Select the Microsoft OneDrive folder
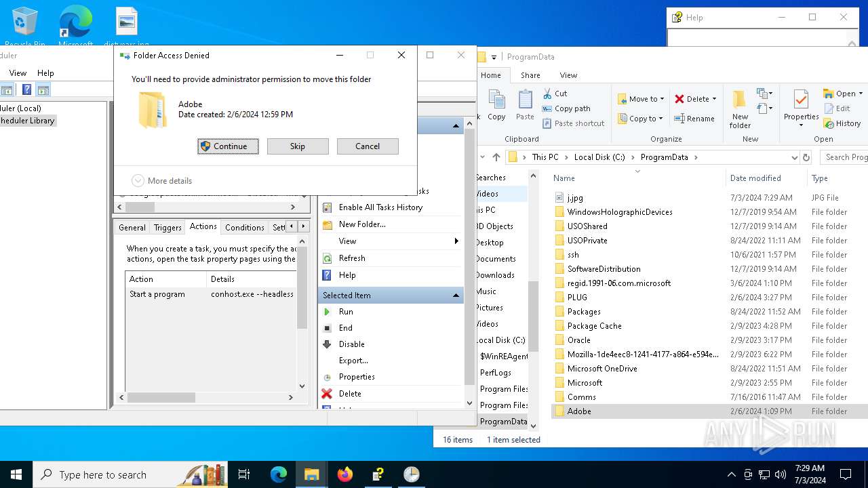This screenshot has width=868, height=488. tap(602, 369)
